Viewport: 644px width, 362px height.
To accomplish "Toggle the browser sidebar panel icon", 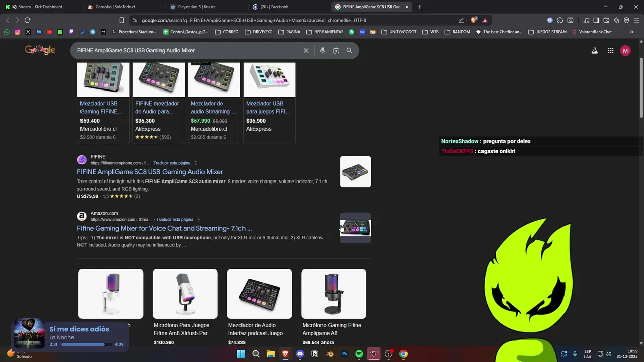I will (596, 20).
